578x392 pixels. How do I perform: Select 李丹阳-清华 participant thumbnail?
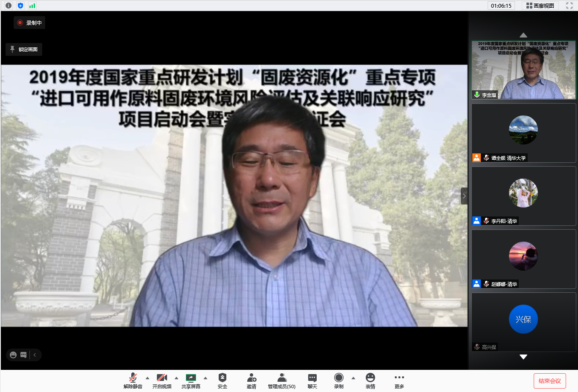click(x=523, y=196)
